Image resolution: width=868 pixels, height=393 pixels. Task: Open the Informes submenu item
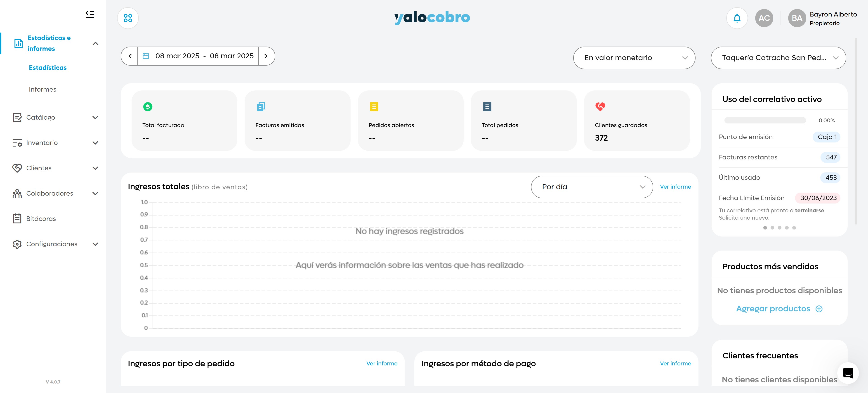(42, 89)
